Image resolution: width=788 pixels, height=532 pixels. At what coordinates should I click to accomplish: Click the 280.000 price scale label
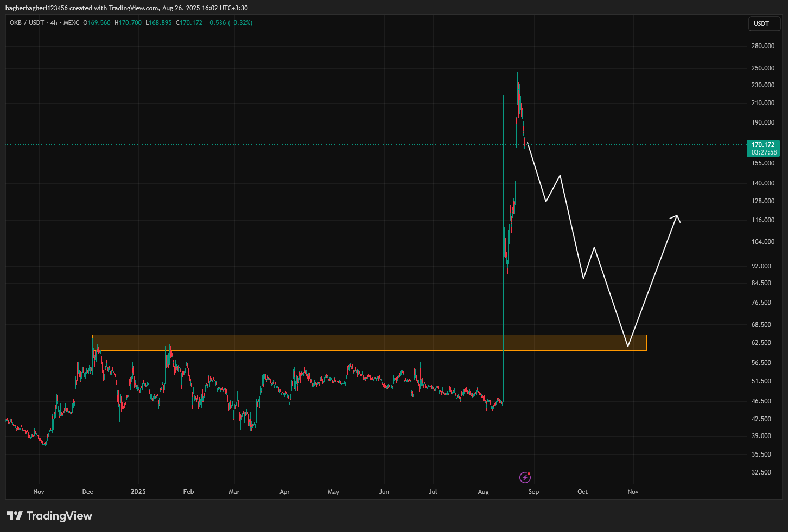pos(762,46)
